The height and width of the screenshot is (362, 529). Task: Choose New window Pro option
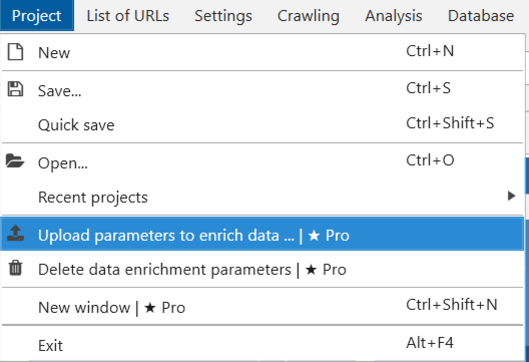click(x=262, y=307)
